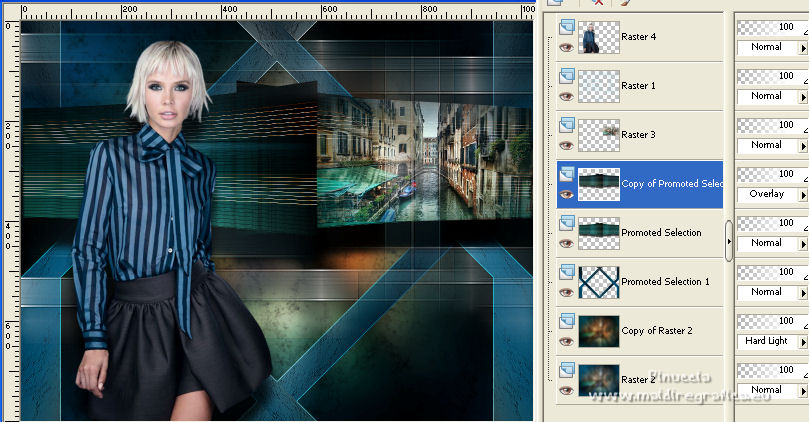Toggle the eye of Copy of Promoted Selection
Screen dimensions: 809x422
[567, 194]
